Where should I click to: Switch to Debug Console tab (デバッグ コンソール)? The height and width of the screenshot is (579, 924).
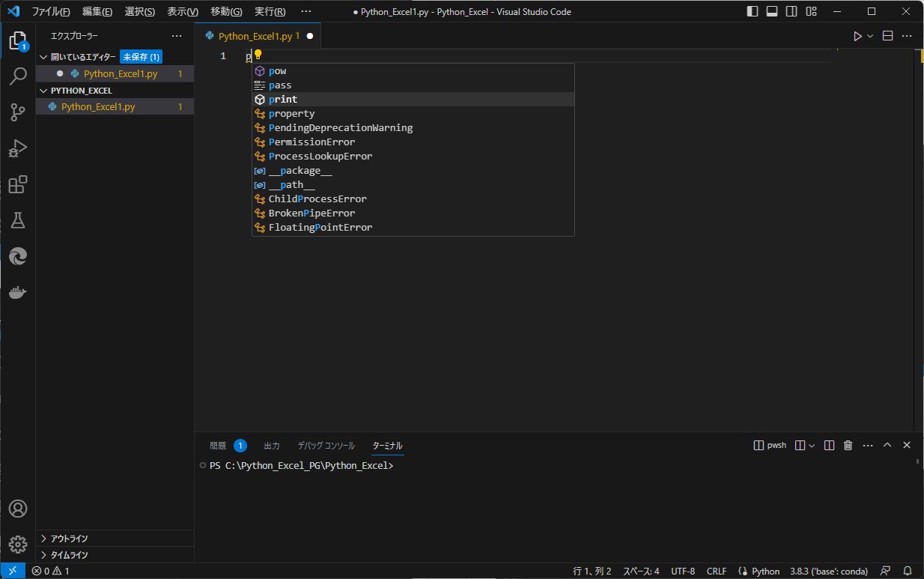(326, 446)
